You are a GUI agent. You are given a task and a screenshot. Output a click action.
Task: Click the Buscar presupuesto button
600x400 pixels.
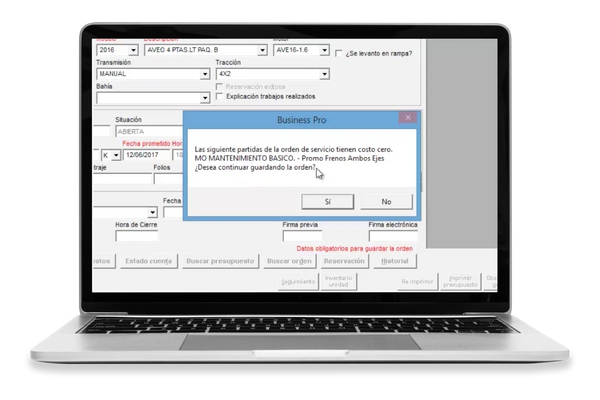pyautogui.click(x=220, y=261)
